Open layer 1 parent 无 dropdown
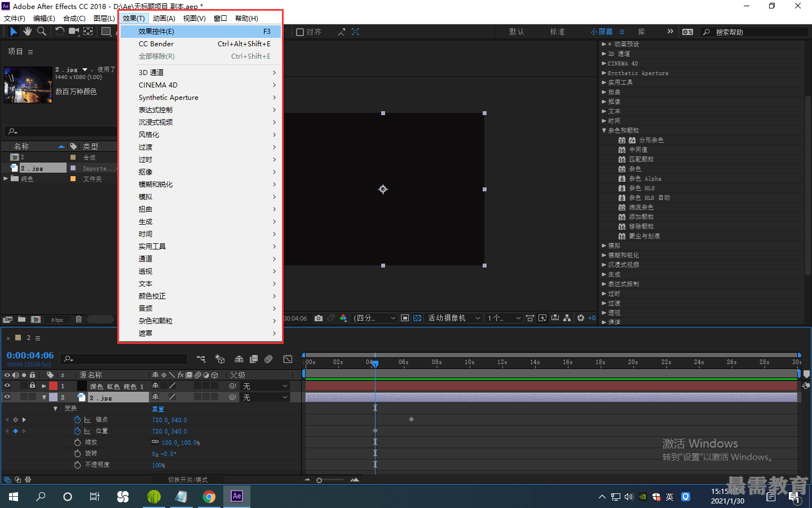The width and height of the screenshot is (812, 508). (x=266, y=386)
